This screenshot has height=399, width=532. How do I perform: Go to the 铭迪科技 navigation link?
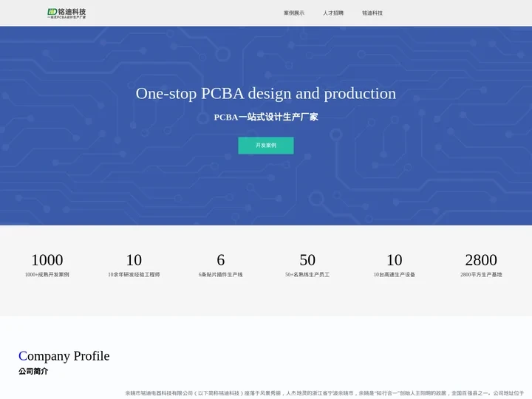point(372,13)
